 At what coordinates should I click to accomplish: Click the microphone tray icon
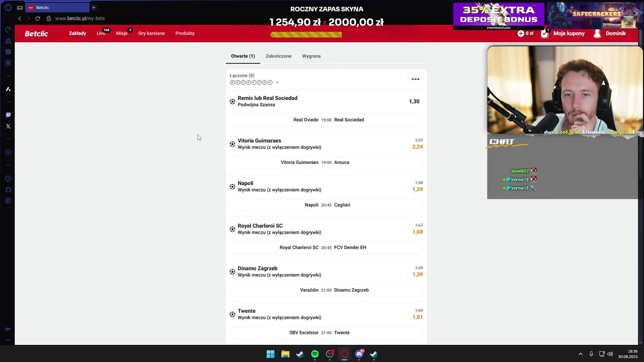591,354
